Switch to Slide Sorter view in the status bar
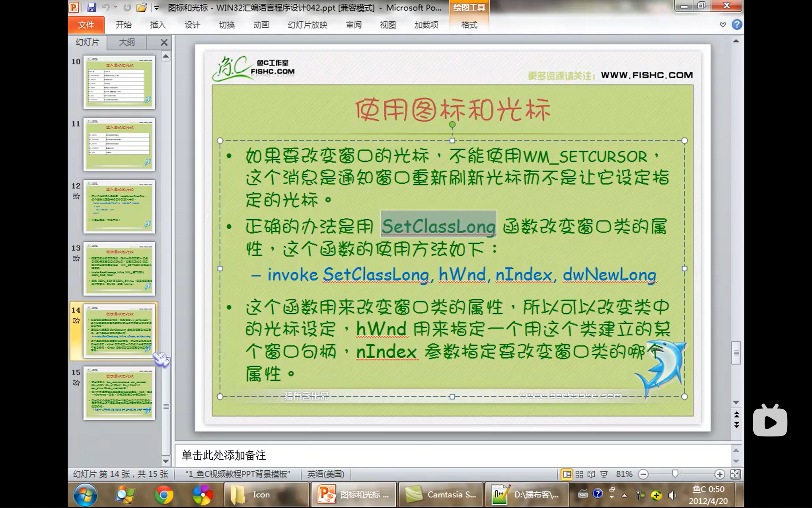 (x=579, y=474)
